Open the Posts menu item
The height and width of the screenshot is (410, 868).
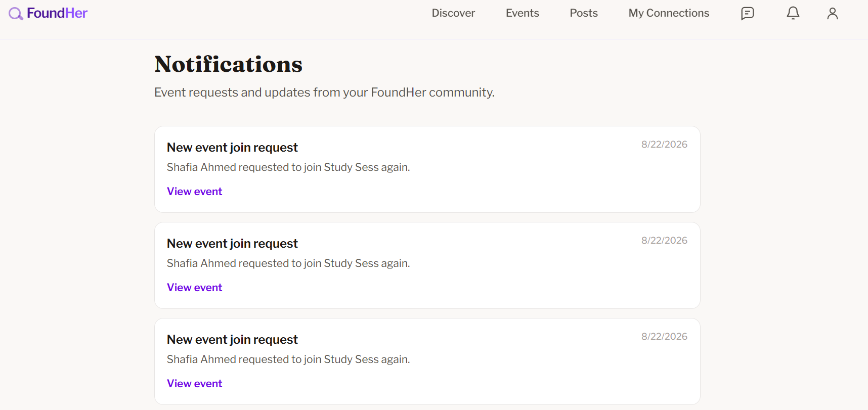click(x=584, y=13)
